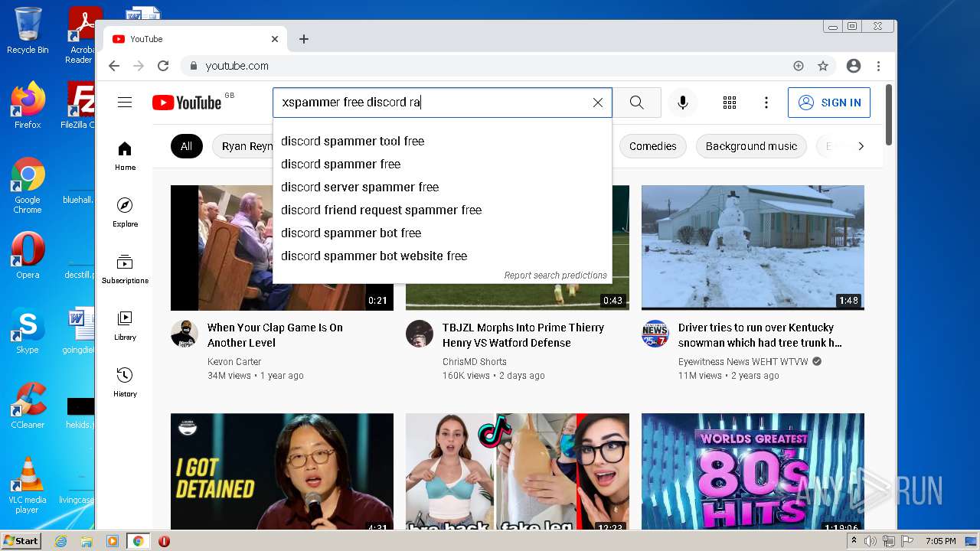Choose suggestion 'discord friend request spammer free'
The height and width of the screenshot is (551, 980).
[442, 210]
